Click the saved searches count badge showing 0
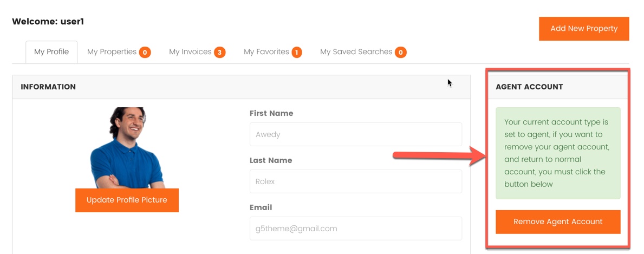Screen dimensions: 644x254 [x=401, y=52]
